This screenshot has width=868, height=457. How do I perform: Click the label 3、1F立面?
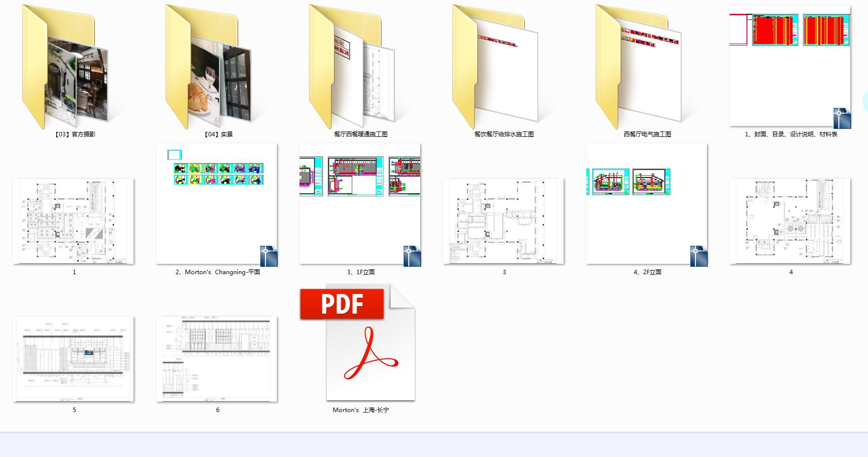point(361,272)
